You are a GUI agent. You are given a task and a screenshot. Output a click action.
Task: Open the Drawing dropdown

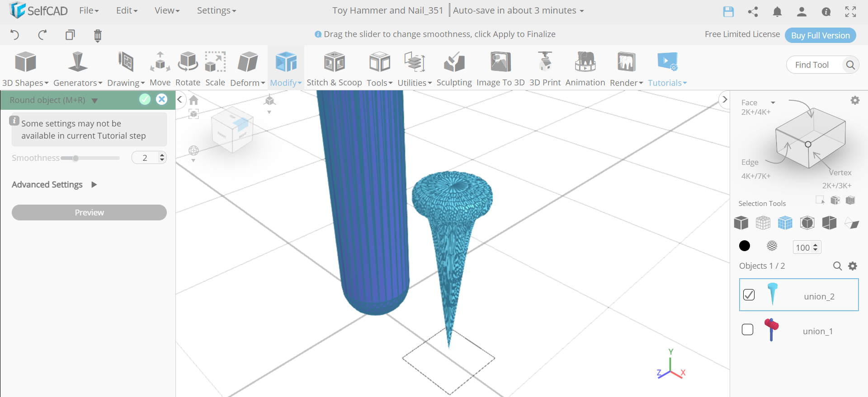click(x=126, y=69)
